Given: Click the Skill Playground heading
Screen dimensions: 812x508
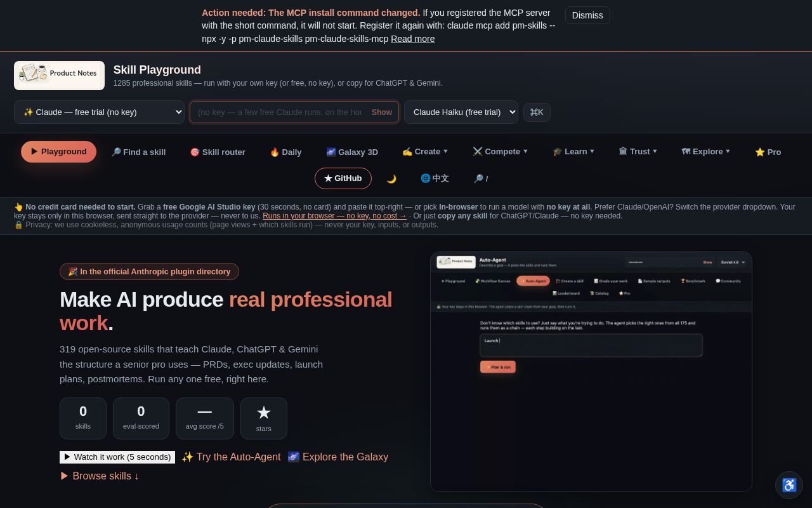Looking at the screenshot, I should pyautogui.click(x=157, y=70).
